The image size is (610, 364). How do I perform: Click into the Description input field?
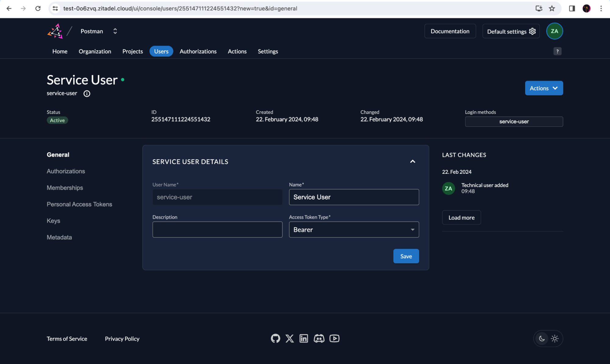(217, 230)
